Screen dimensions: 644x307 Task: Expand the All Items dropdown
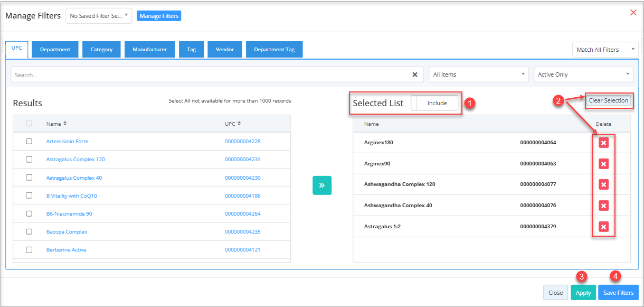[479, 75]
